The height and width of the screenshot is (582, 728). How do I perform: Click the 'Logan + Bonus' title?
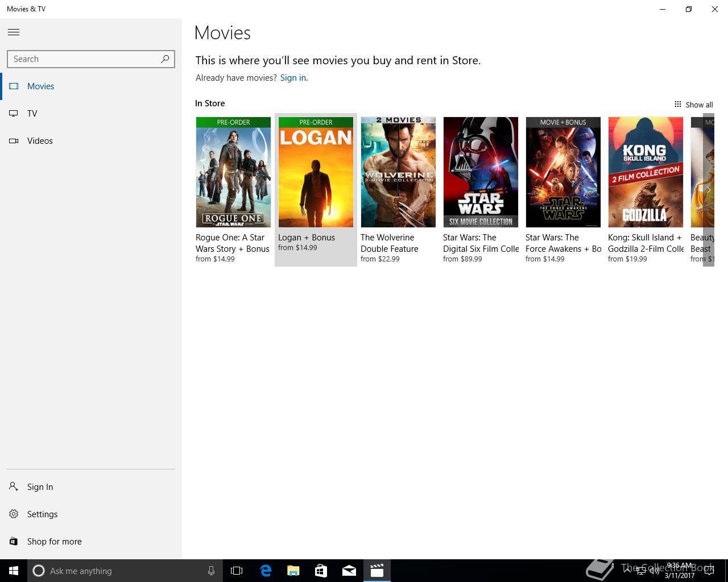(307, 238)
